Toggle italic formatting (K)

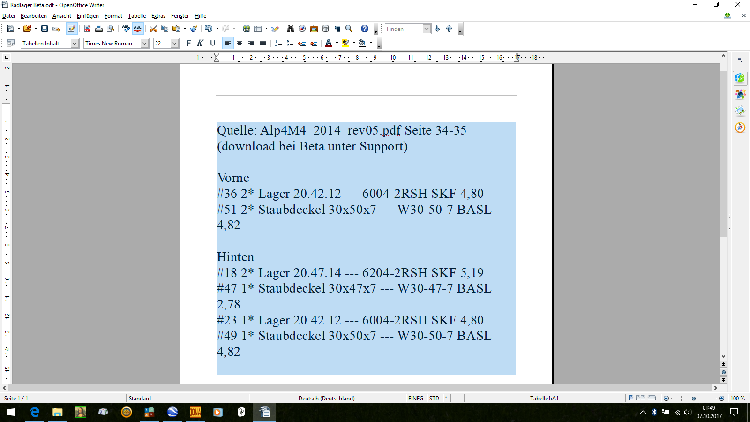tap(200, 43)
